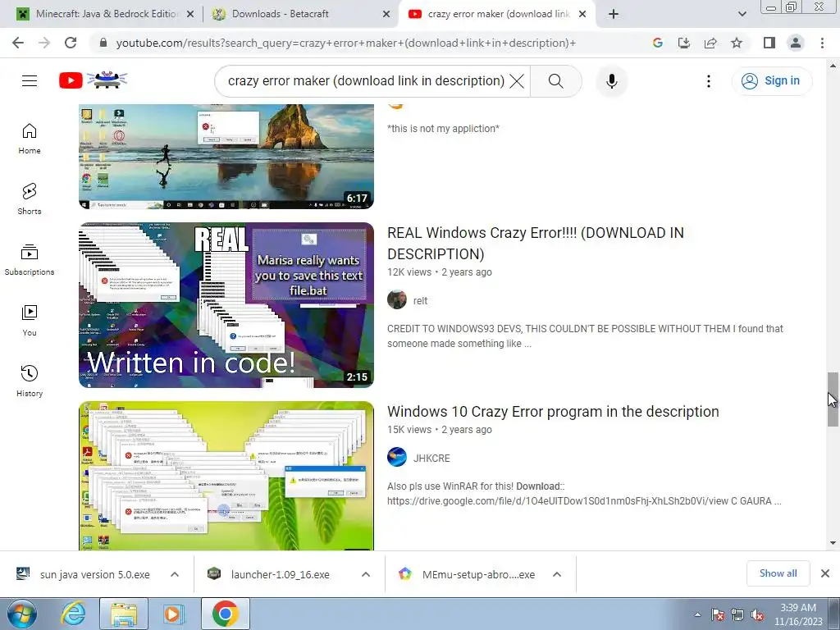Screen dimensions: 840x630
Task: Open the 6:17 video thumbnail
Action: (226, 157)
